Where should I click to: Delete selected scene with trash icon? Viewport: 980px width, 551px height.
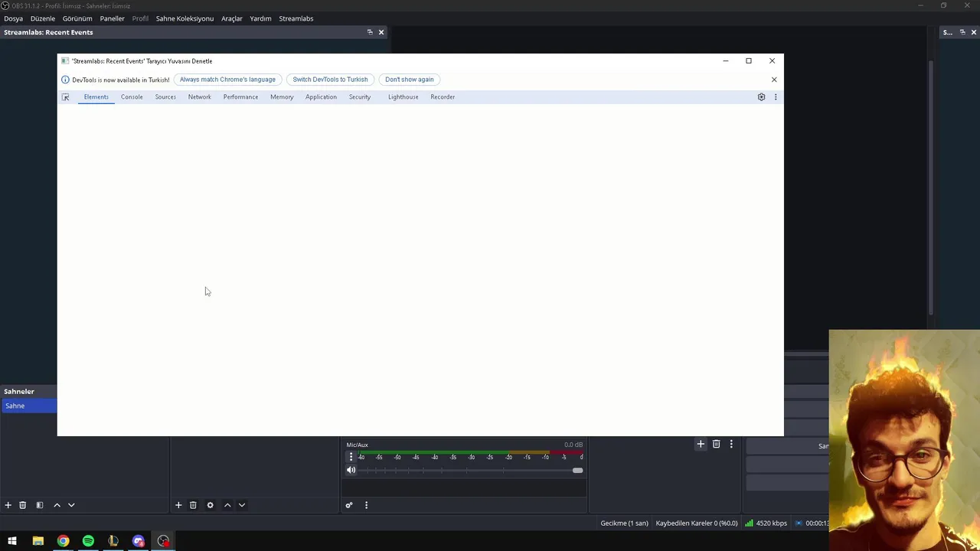pos(22,505)
